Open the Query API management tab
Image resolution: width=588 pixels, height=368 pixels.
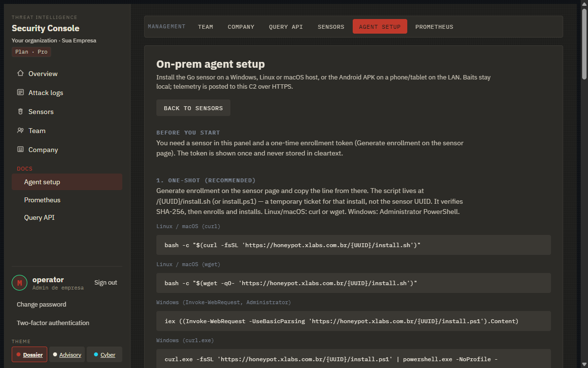pyautogui.click(x=286, y=27)
